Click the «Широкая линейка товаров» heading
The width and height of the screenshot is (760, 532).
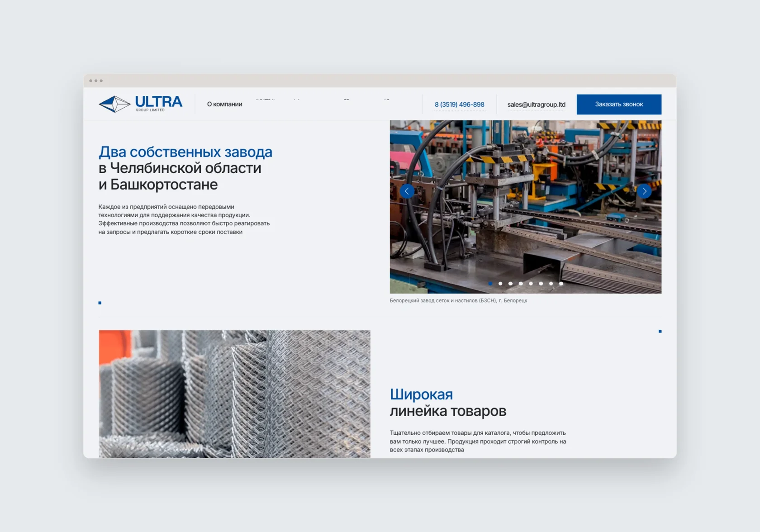click(448, 402)
